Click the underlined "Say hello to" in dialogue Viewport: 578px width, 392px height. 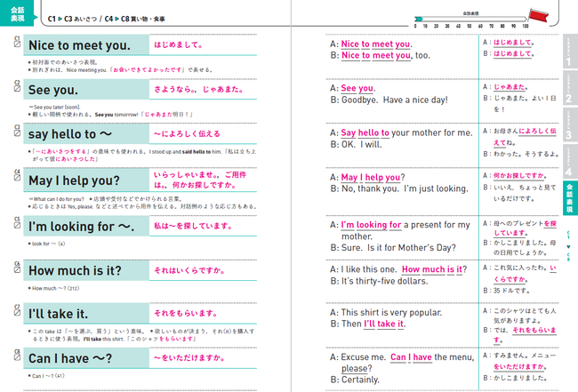[365, 133]
